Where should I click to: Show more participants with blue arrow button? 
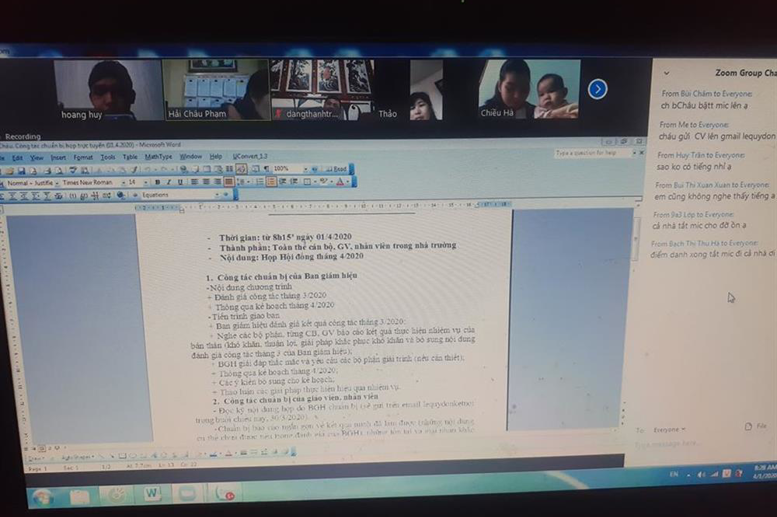point(598,89)
